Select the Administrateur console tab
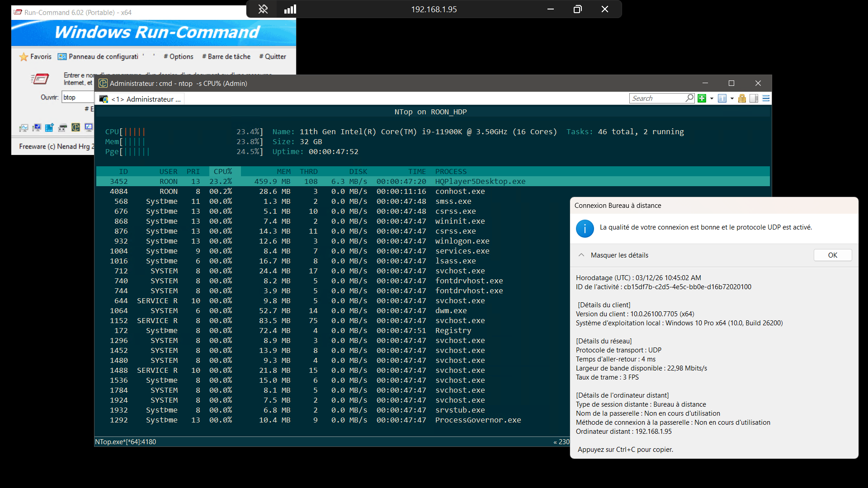The image size is (868, 488). tap(141, 99)
